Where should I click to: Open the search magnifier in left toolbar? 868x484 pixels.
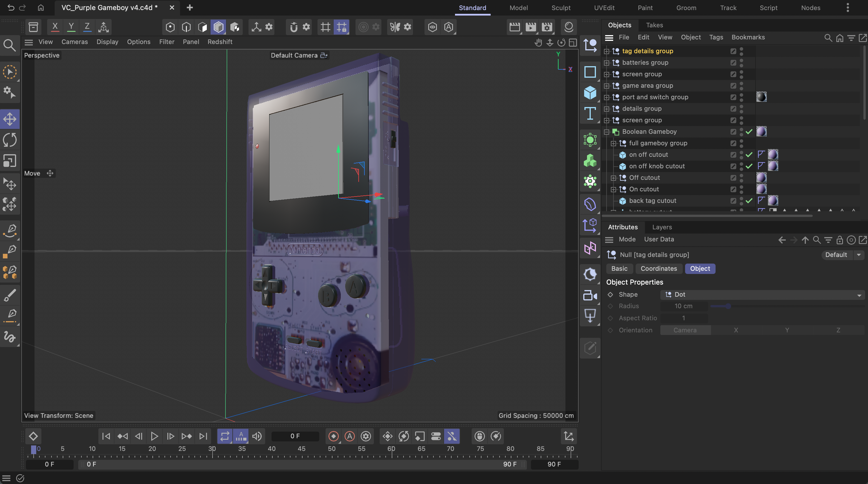click(x=9, y=45)
